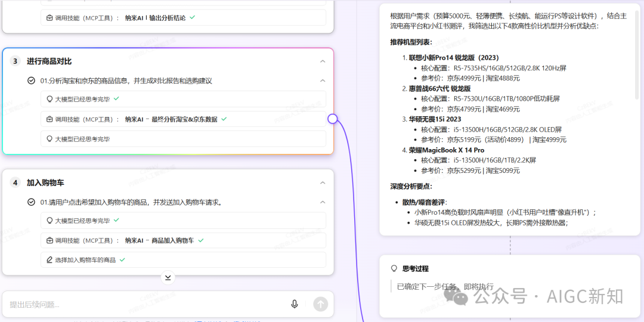This screenshot has height=322, width=644.
Task: Click lightbulb icon in last 大模型已经思考完毕 row of step 3
Action: [49, 139]
